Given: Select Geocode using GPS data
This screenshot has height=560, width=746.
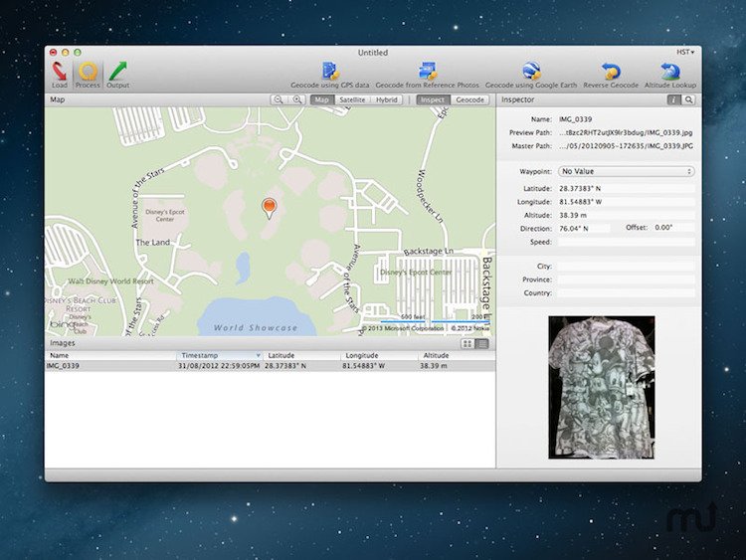Looking at the screenshot, I should point(329,76).
